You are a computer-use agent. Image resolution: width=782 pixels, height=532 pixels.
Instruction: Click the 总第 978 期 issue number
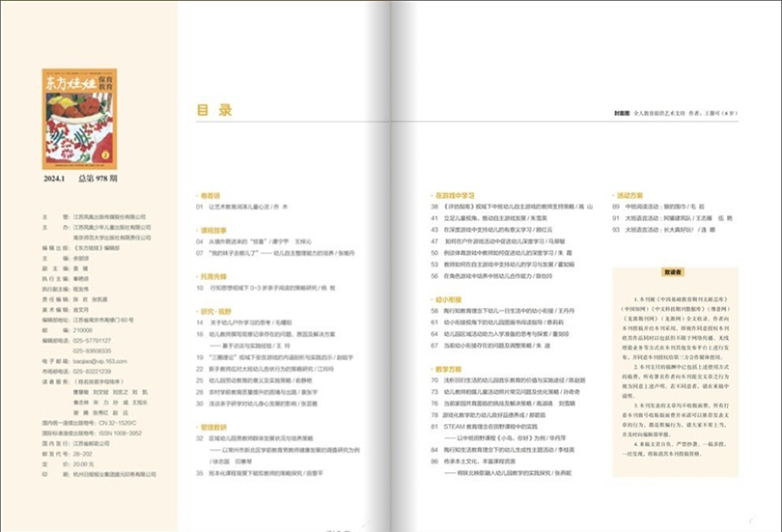98,179
